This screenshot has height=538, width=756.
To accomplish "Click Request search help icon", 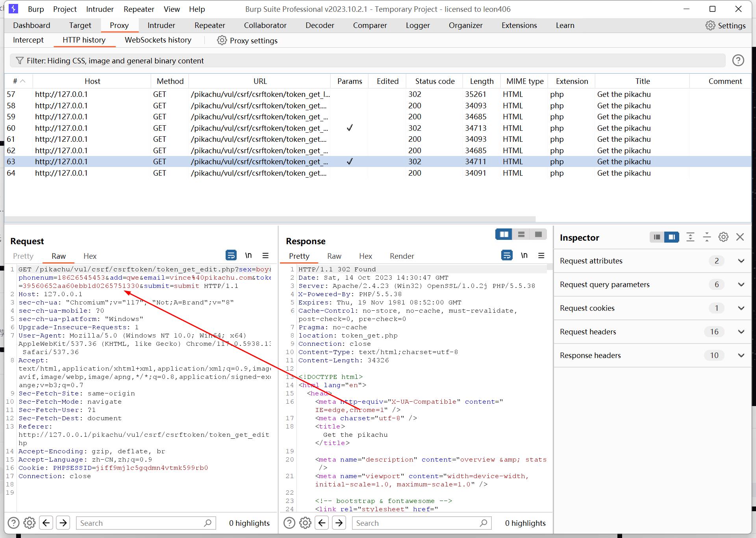I will [x=13, y=523].
